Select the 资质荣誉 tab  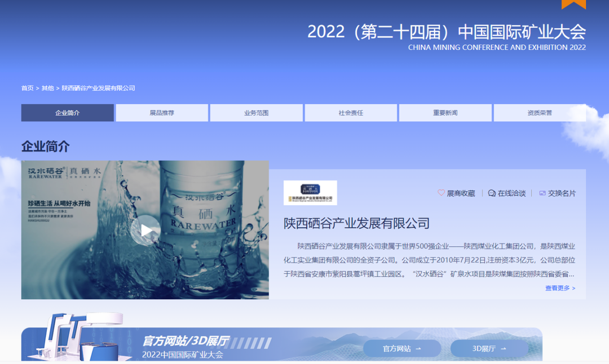540,113
